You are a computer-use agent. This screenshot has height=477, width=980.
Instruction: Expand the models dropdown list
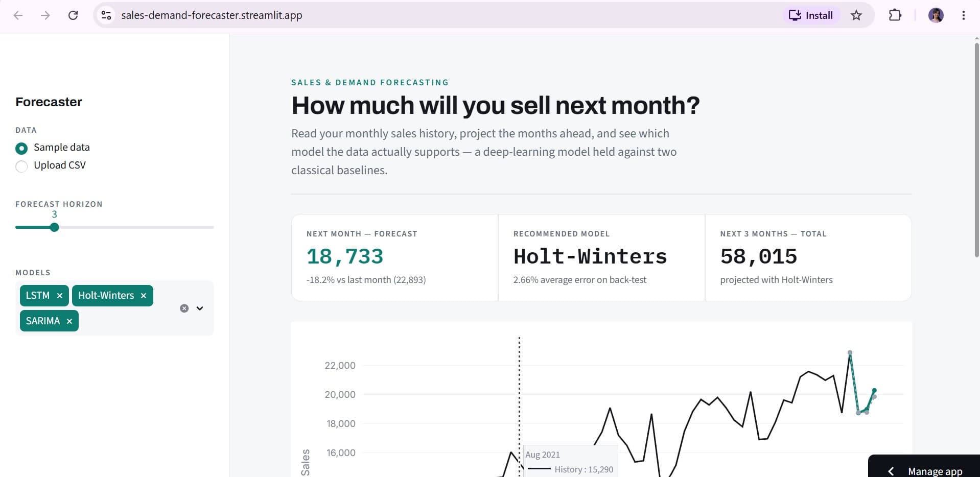click(200, 308)
